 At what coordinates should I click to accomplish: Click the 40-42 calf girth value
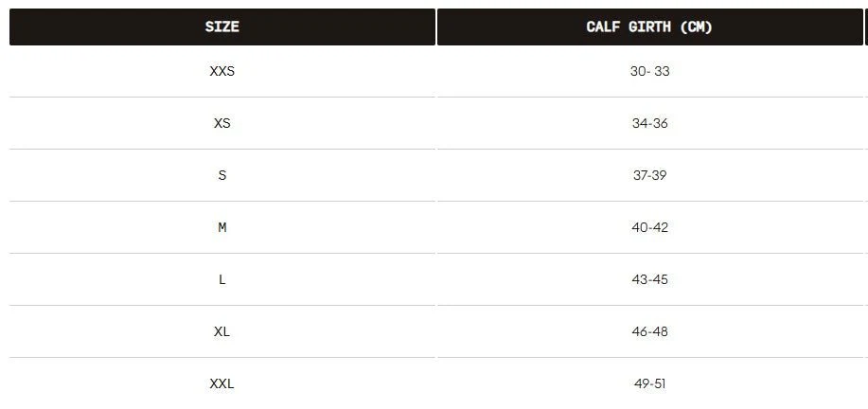pyautogui.click(x=649, y=227)
